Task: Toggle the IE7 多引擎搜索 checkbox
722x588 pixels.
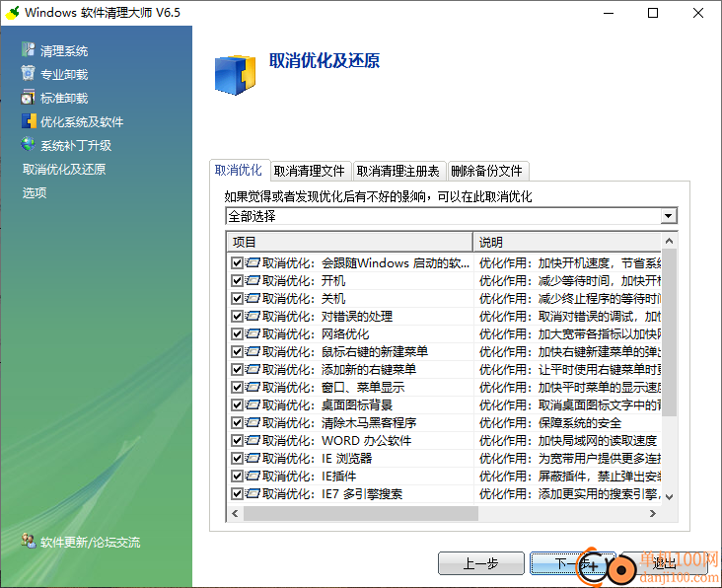Action: point(237,494)
